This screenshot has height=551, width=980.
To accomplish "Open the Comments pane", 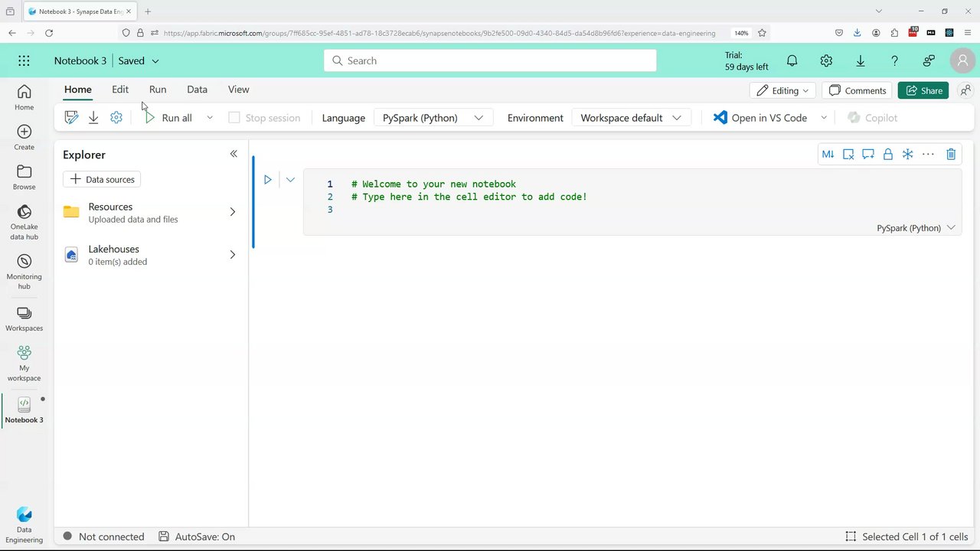I will [x=857, y=90].
